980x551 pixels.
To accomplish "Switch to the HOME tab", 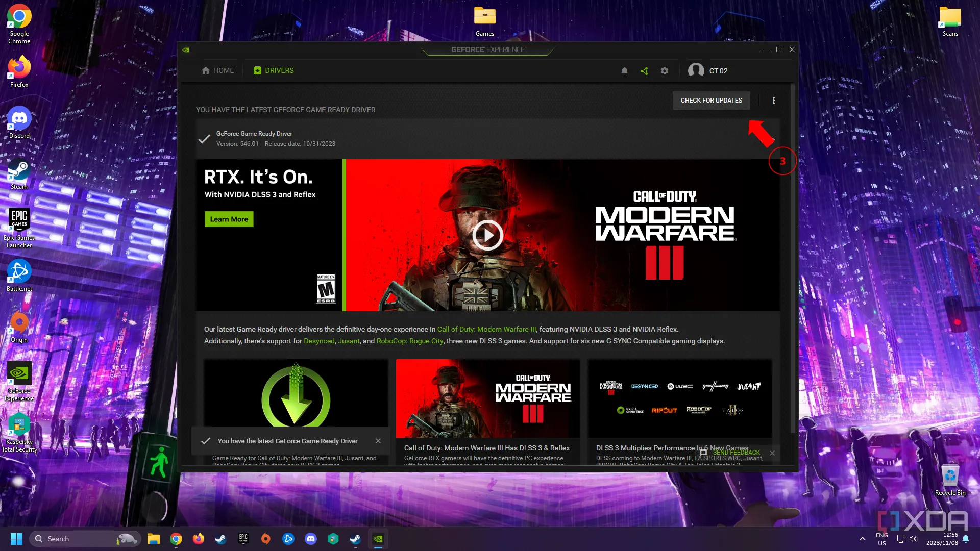I will [x=218, y=70].
